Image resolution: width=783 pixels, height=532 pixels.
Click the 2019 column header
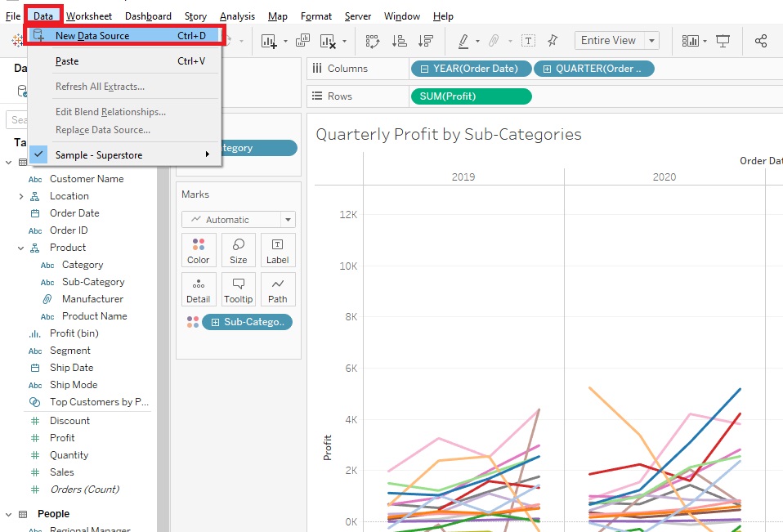[x=463, y=177]
